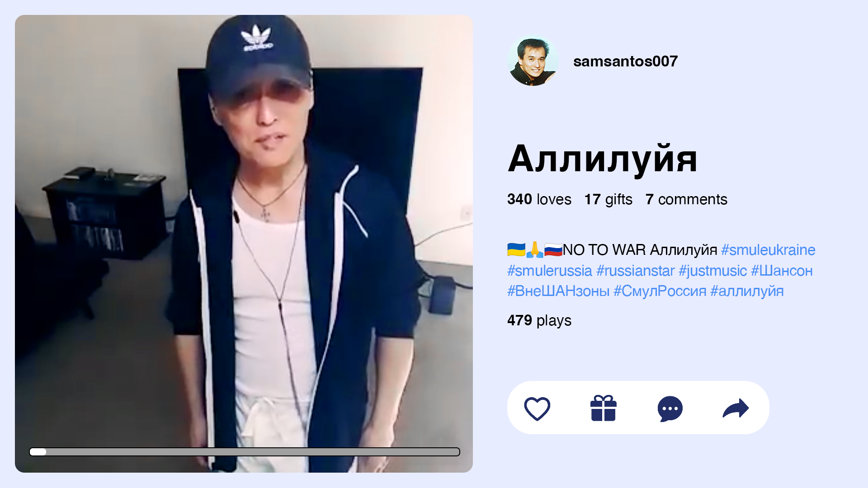This screenshot has height=488, width=868.
Task: Open the #russianstar hashtag
Action: [635, 270]
